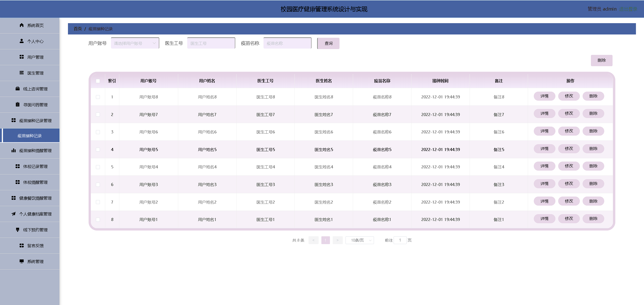This screenshot has width=644, height=305.
Task: Click the bar chart icon beside 疫苗接种提醒管理
Action: (x=14, y=150)
